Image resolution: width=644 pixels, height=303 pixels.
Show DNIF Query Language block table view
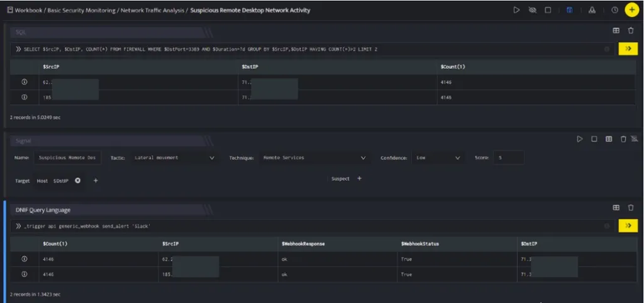(x=616, y=208)
